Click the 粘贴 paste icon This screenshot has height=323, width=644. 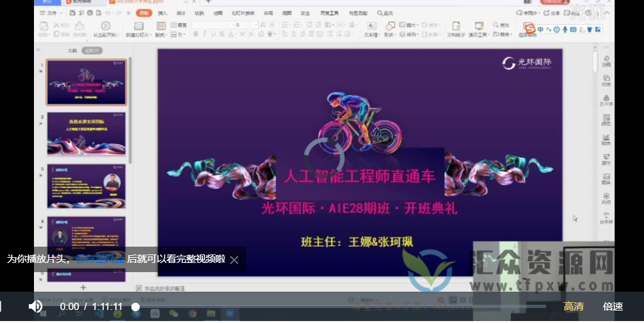tap(43, 26)
